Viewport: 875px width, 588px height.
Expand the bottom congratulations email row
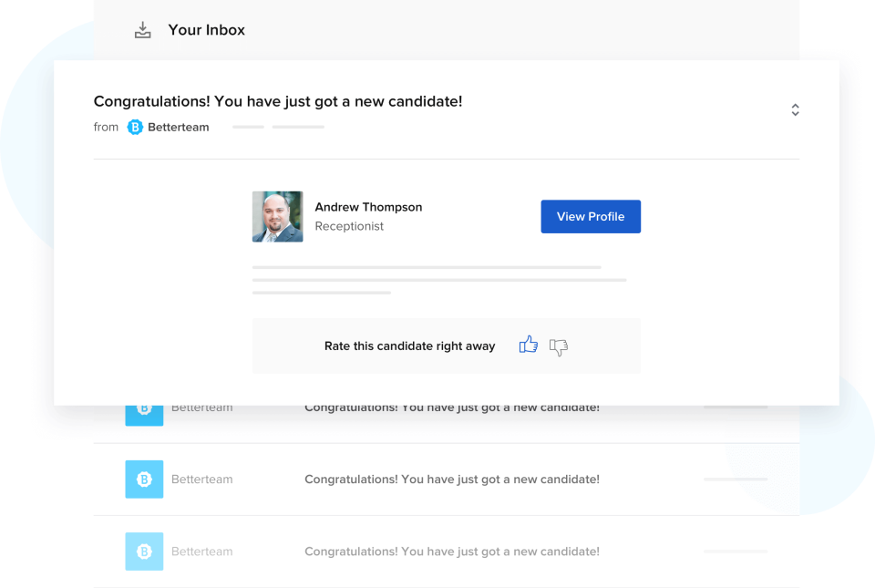450,552
